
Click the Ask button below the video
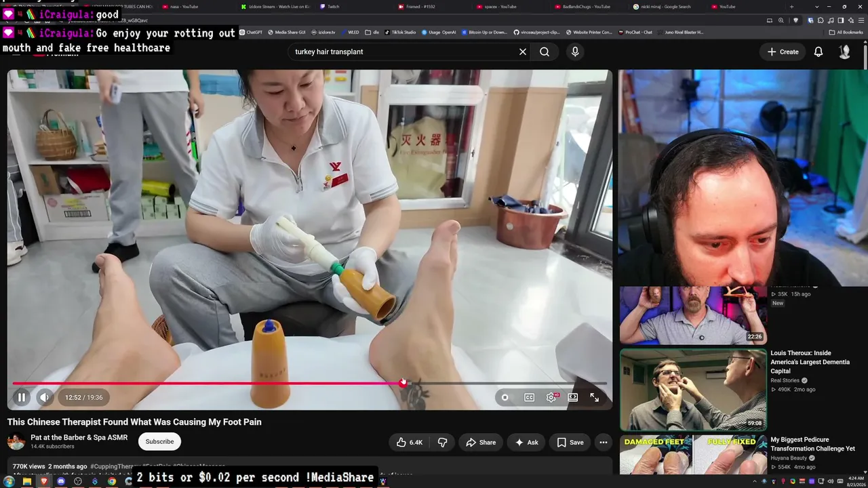pyautogui.click(x=526, y=443)
